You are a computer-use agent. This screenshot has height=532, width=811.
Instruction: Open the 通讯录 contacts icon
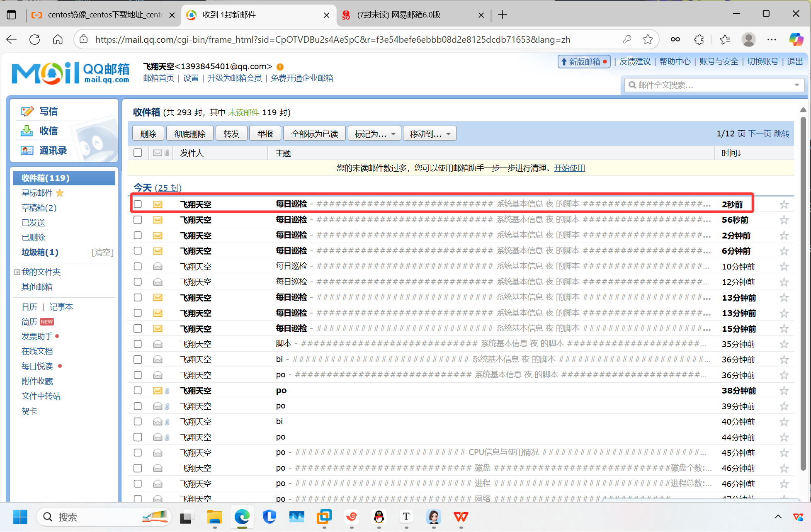[27, 151]
